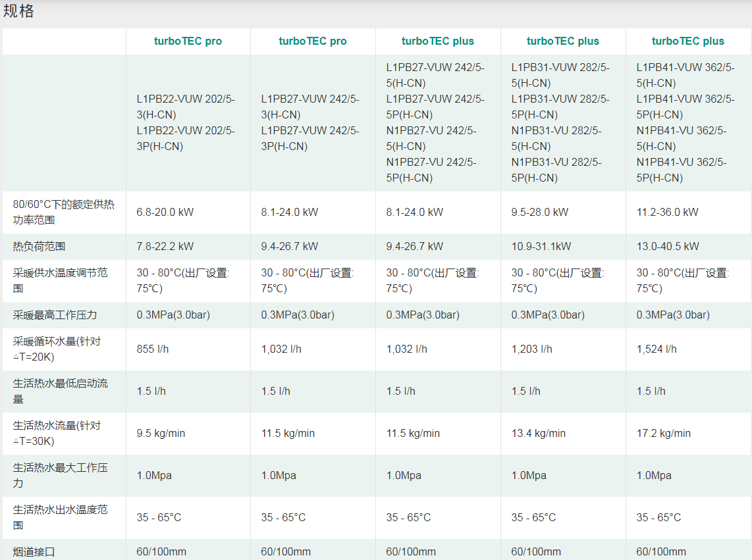Click the 11.2-36.0 kW power value
752x560 pixels.
click(x=667, y=212)
